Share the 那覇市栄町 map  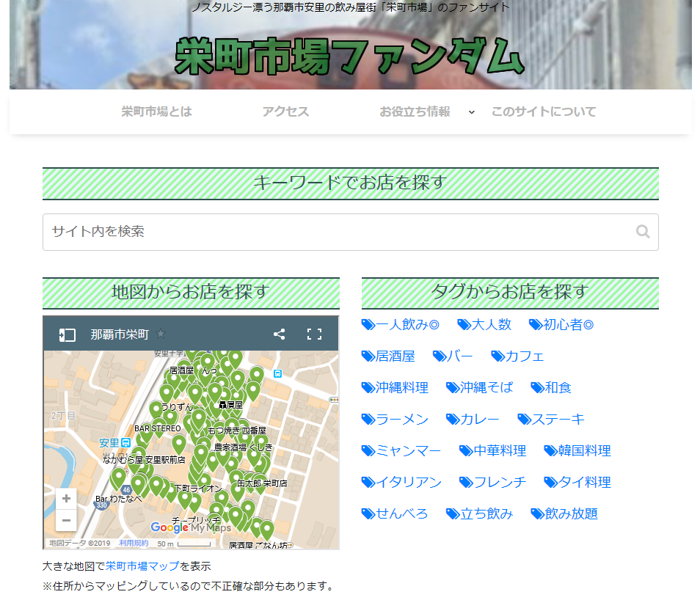coord(279,334)
